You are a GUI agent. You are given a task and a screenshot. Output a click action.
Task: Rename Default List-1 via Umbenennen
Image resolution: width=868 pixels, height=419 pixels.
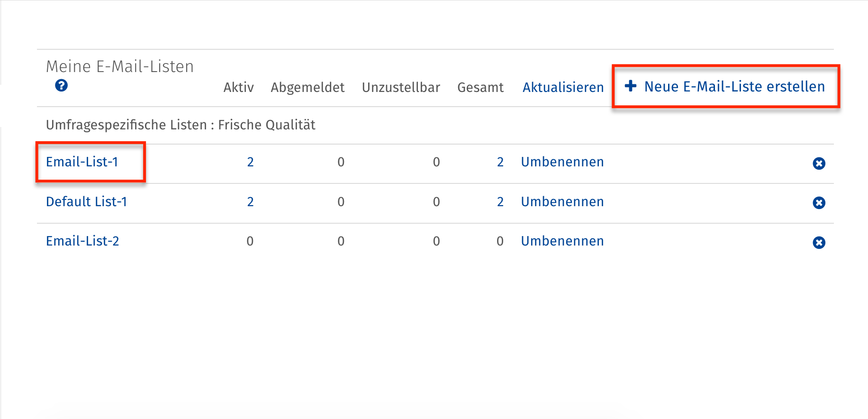(562, 202)
